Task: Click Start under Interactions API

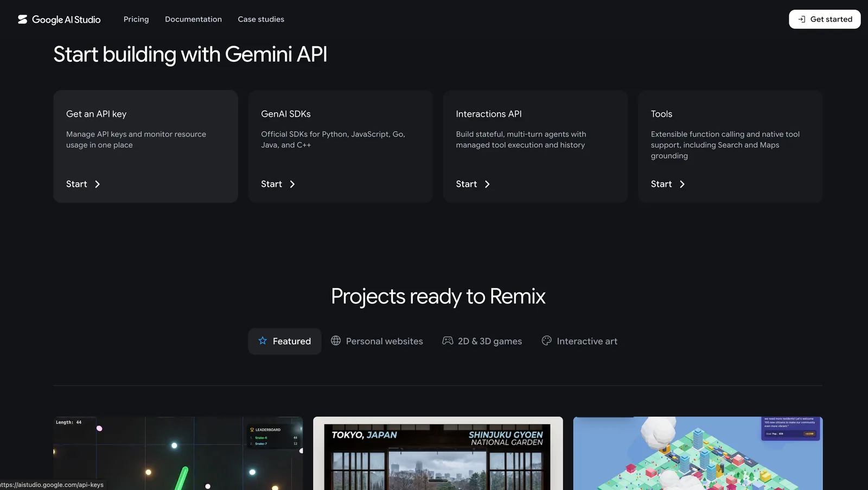Action: tap(473, 184)
